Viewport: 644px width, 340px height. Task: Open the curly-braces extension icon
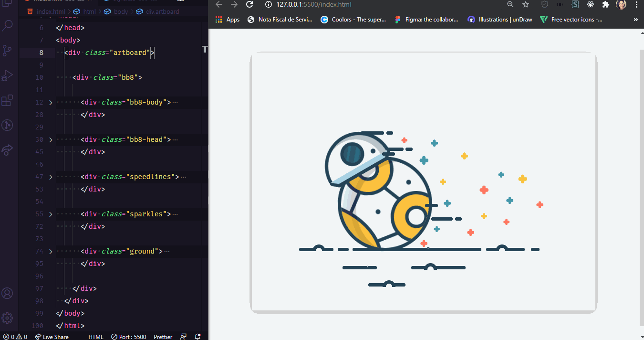(560, 4)
